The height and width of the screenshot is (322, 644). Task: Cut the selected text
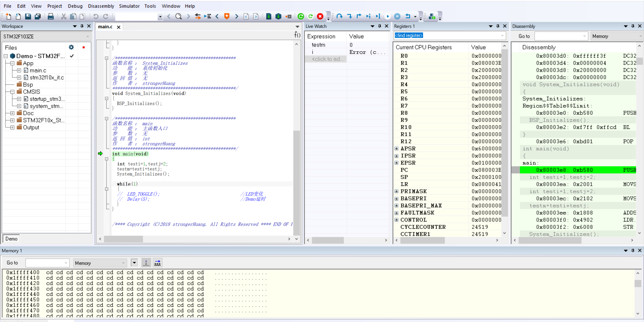pyautogui.click(x=63, y=16)
